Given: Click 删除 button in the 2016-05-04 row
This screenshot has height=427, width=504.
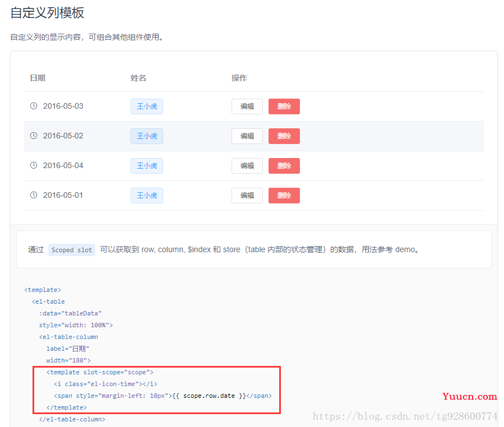Looking at the screenshot, I should [x=284, y=166].
